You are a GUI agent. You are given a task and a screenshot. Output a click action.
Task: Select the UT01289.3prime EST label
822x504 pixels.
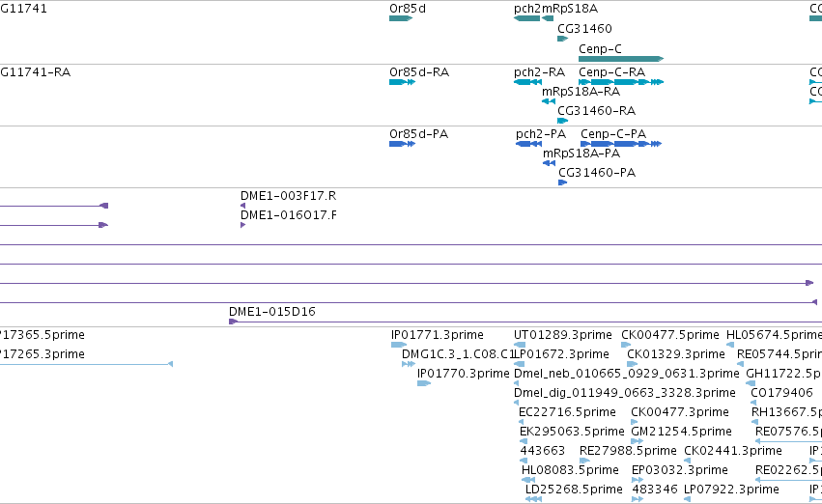point(562,335)
